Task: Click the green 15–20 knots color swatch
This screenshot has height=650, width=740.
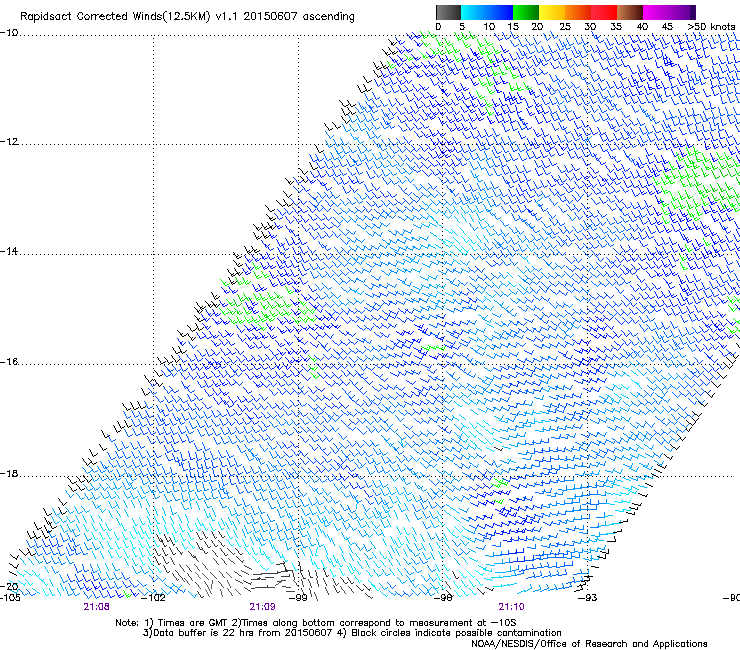Action: coord(526,12)
